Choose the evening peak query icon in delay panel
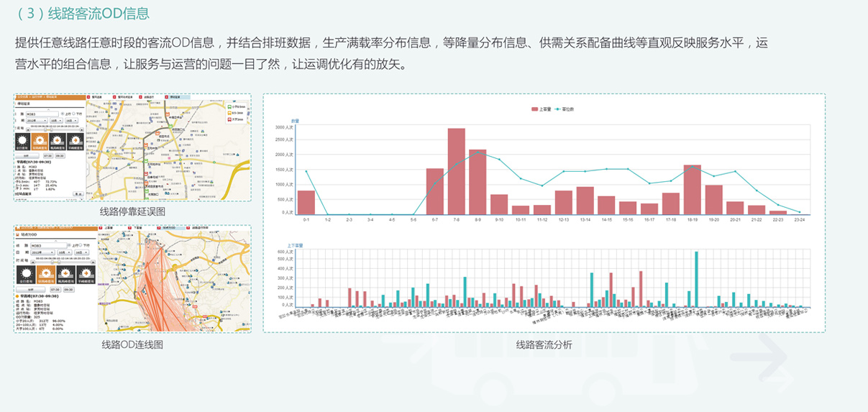 tap(58, 141)
